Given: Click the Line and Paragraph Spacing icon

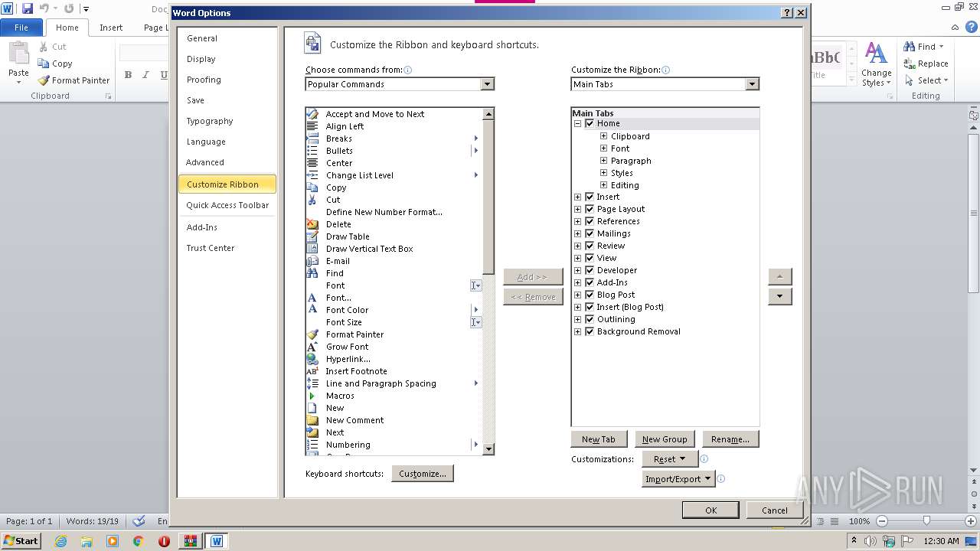Looking at the screenshot, I should pos(312,383).
